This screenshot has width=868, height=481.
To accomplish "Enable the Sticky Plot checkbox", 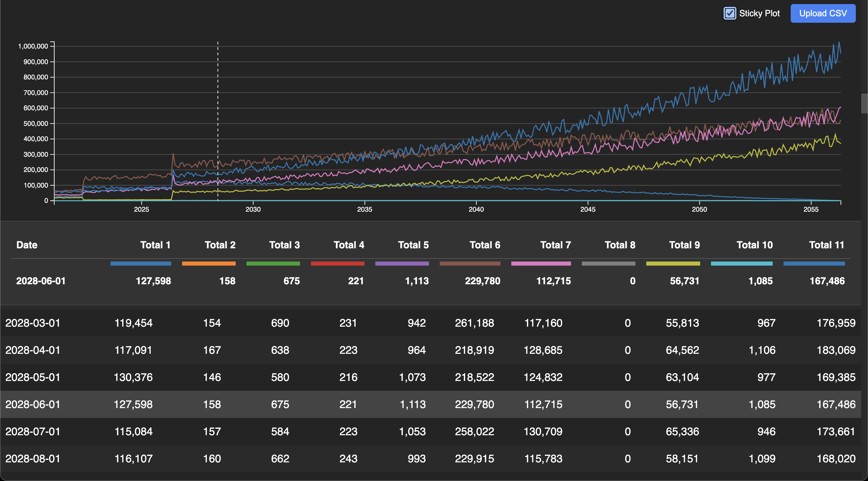I will [729, 14].
